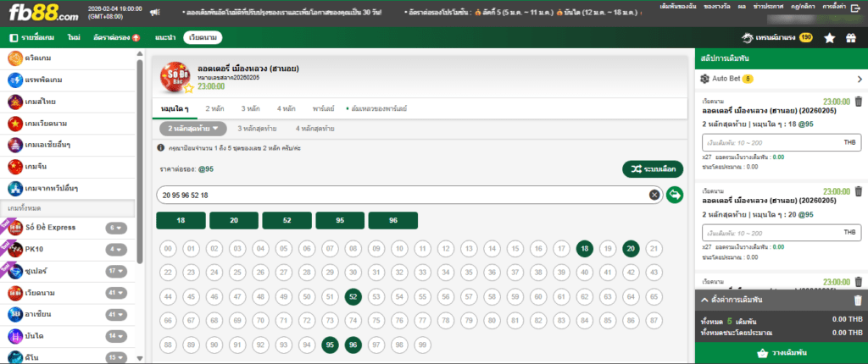The height and width of the screenshot is (364, 868).
Task: Open the gift box promotions icon
Action: coord(851,38)
